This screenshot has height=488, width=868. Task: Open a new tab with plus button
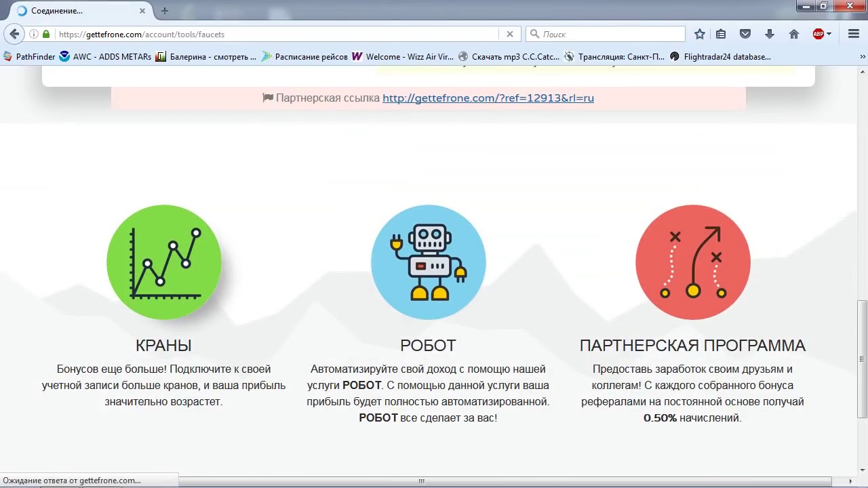click(x=165, y=11)
